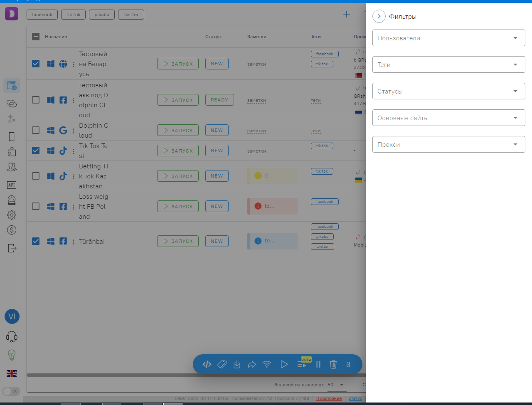
Task: Click the headset support icon
Action: click(x=12, y=336)
